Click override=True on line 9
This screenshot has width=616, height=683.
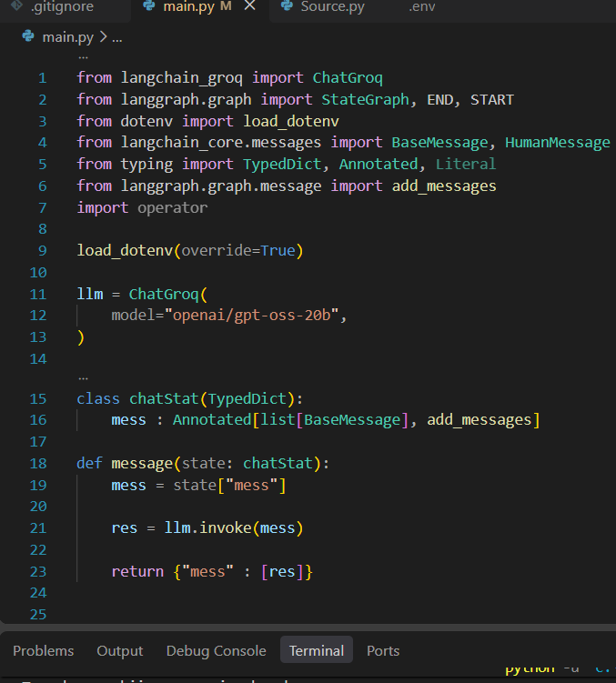click(x=238, y=250)
